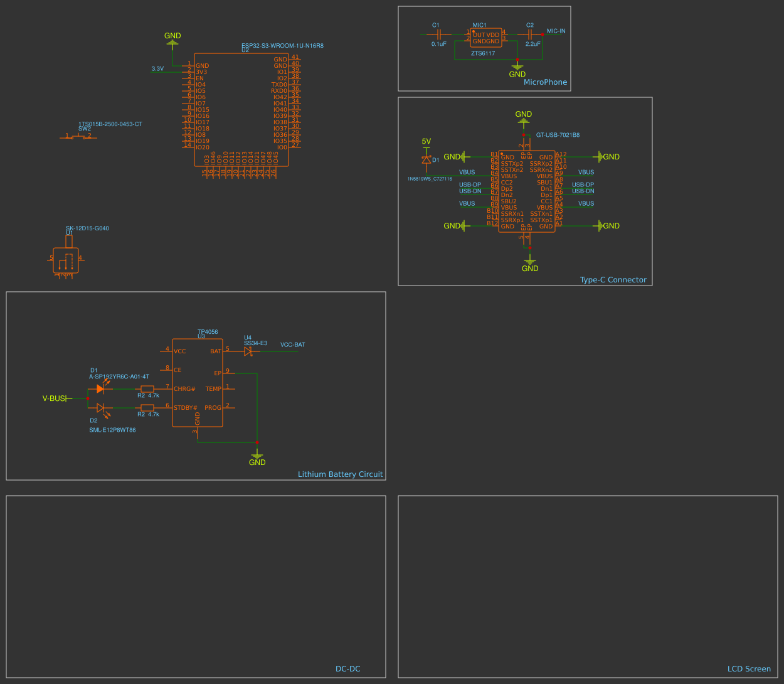This screenshot has width=784, height=684.
Task: Click the SW2 push-button switch symbol
Action: click(x=79, y=136)
